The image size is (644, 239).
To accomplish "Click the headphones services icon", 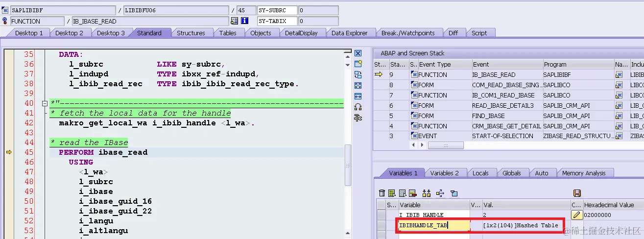I will pos(358,107).
